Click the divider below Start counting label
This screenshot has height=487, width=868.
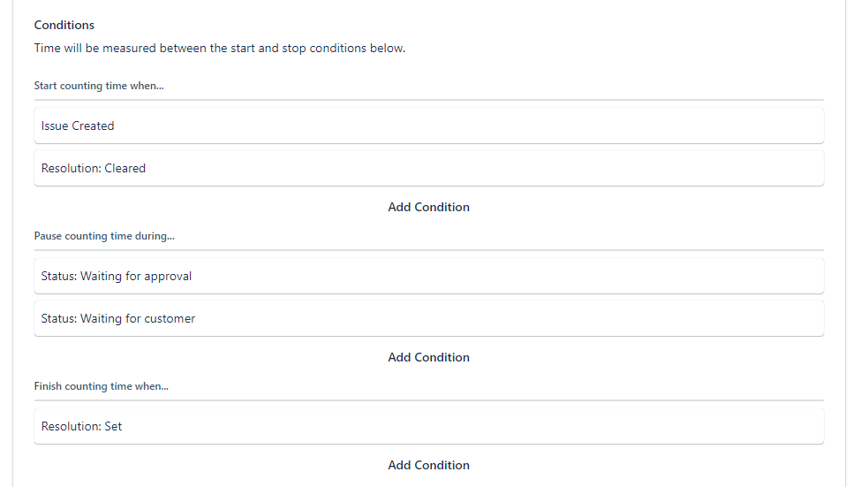(x=428, y=100)
